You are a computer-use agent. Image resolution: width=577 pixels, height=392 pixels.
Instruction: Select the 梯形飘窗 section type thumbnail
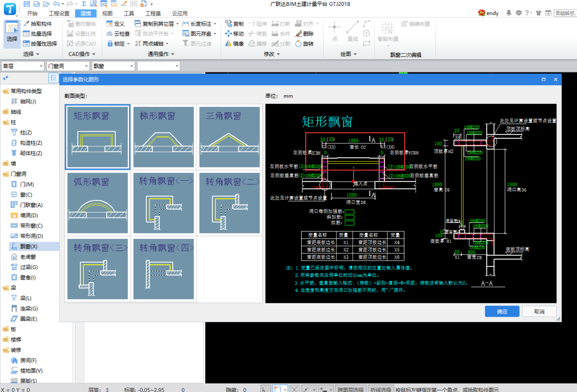coord(164,137)
